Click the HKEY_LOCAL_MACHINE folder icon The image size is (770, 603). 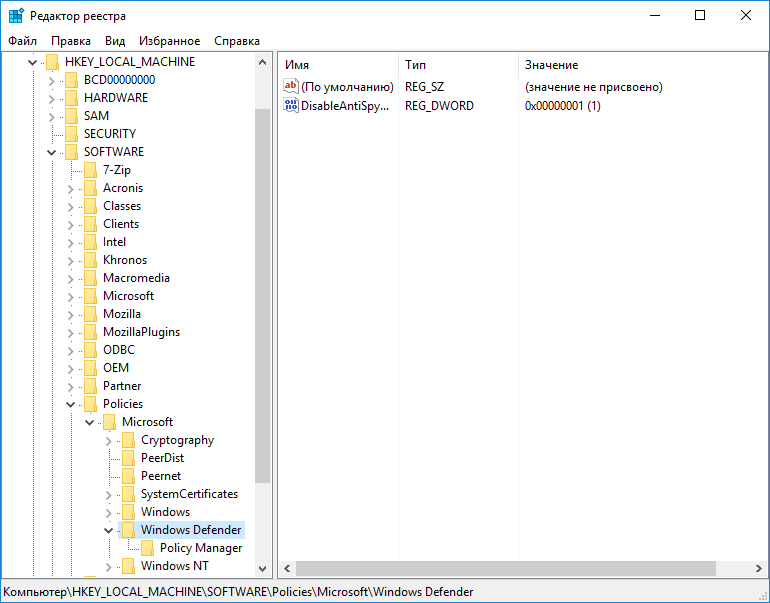(x=51, y=62)
